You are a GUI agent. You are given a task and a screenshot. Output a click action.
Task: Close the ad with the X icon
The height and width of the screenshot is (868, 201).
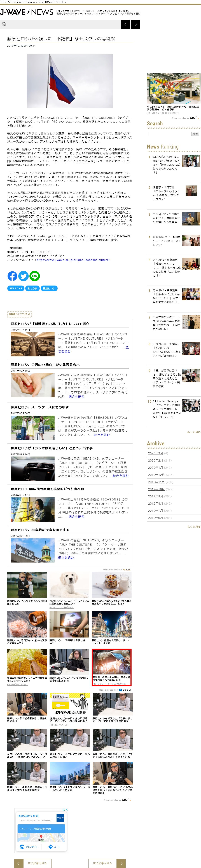pyautogui.click(x=66, y=809)
